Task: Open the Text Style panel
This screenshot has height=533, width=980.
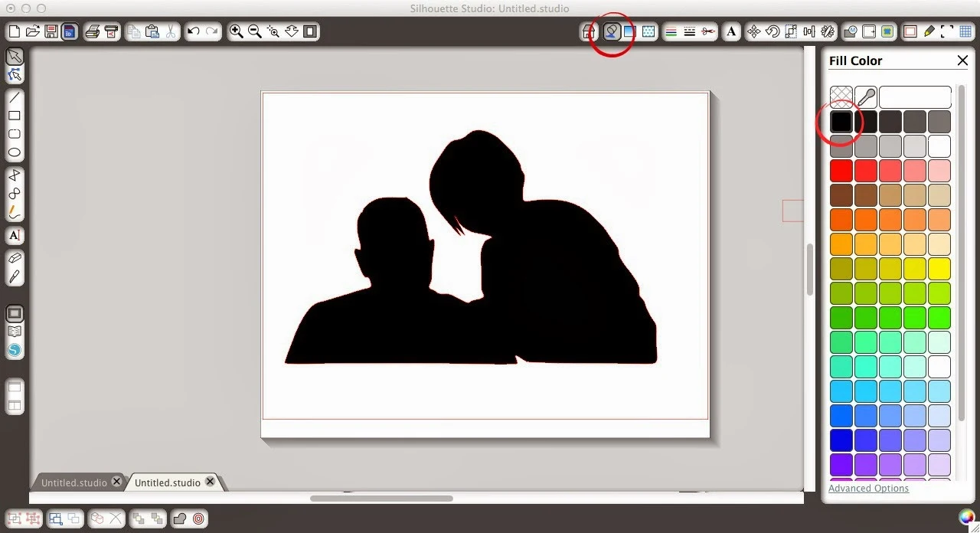Action: (x=731, y=31)
